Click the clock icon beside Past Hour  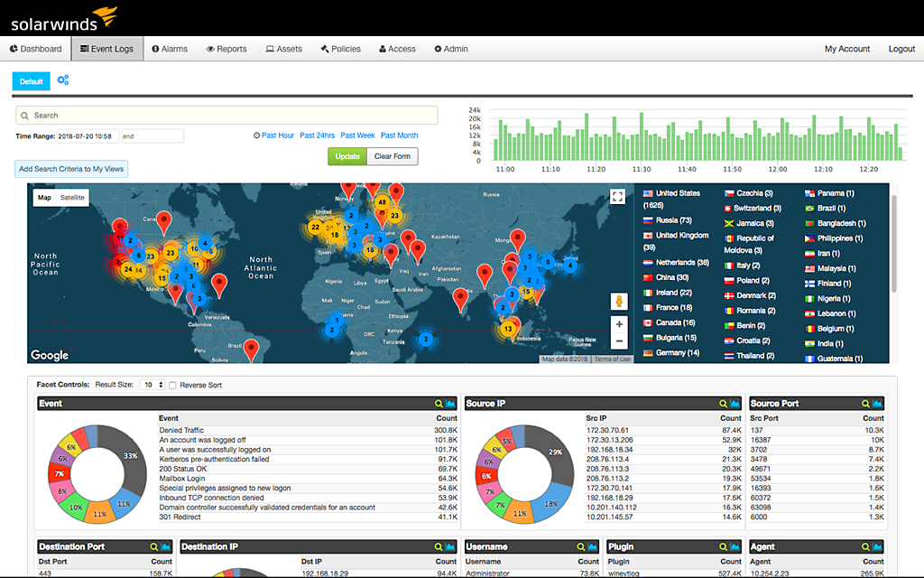[255, 135]
